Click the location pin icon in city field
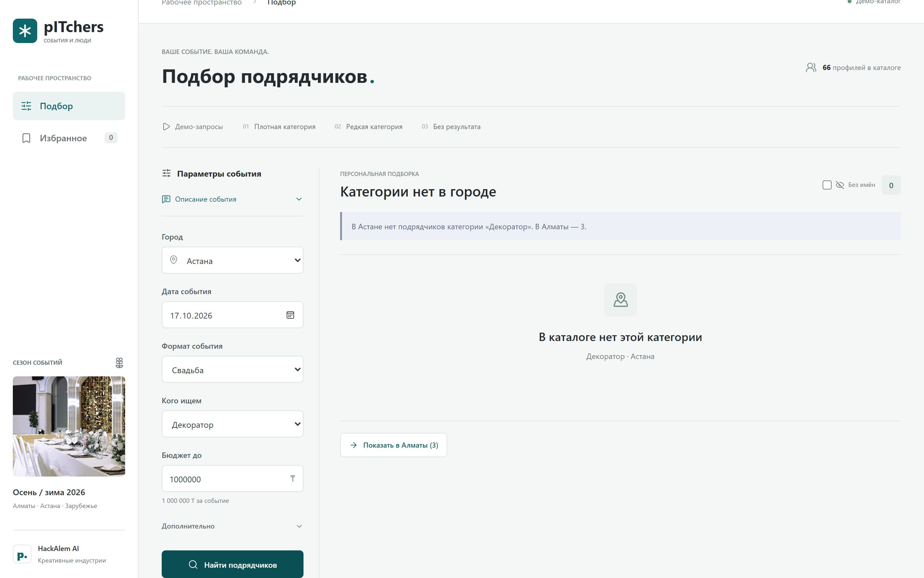This screenshot has width=924, height=578. tap(173, 260)
